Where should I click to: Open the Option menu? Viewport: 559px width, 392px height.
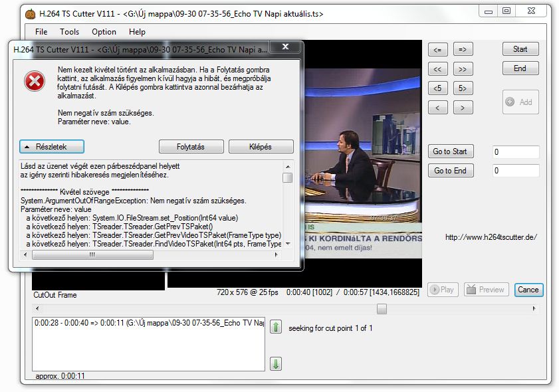click(x=104, y=32)
